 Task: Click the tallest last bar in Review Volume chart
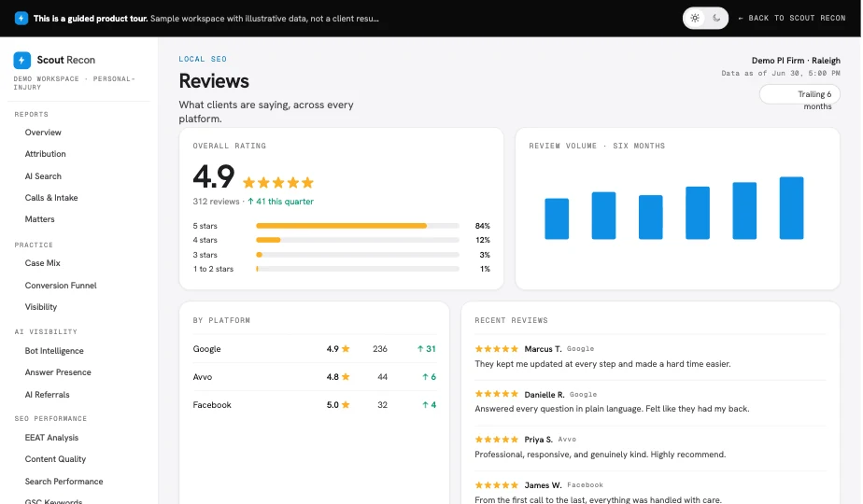(791, 208)
